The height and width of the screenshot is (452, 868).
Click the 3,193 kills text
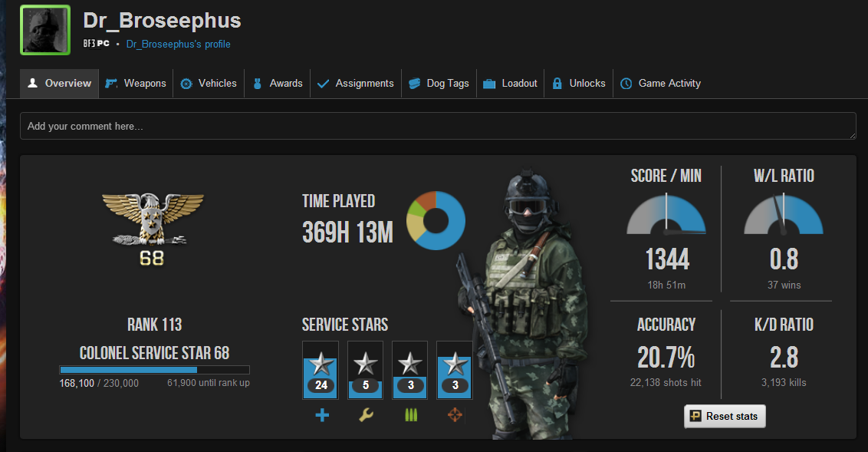click(x=784, y=383)
